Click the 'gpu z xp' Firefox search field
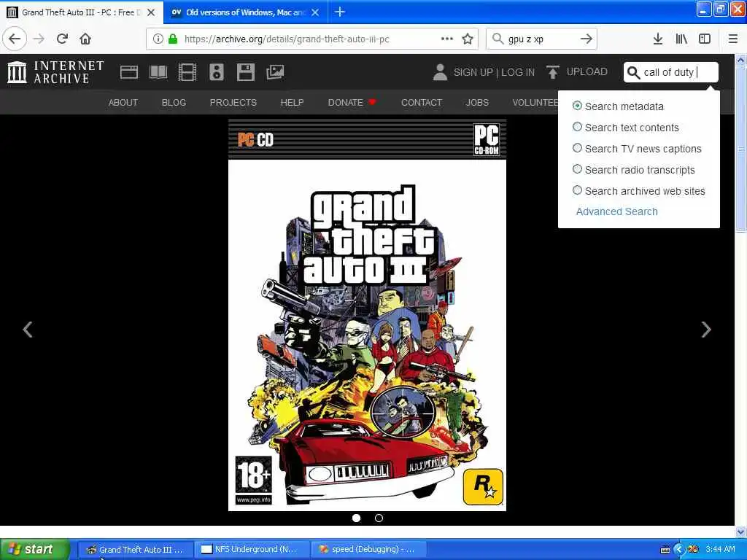 coord(541,39)
